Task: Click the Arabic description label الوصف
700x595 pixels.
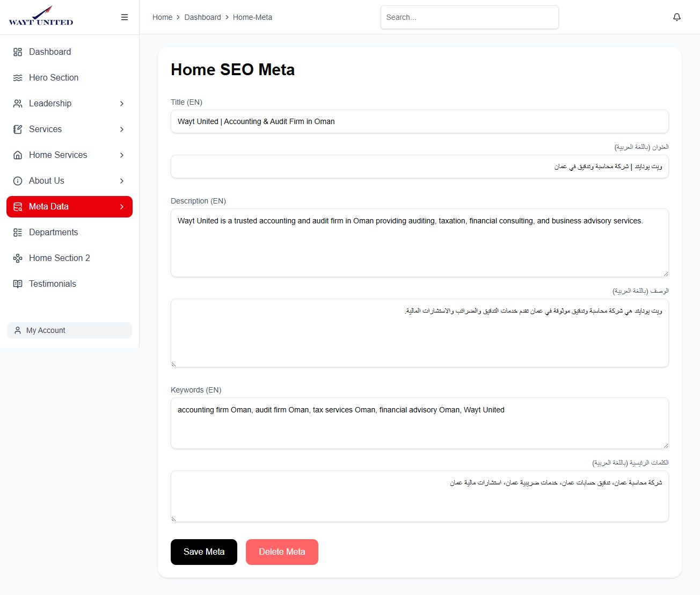Action: pyautogui.click(x=640, y=291)
